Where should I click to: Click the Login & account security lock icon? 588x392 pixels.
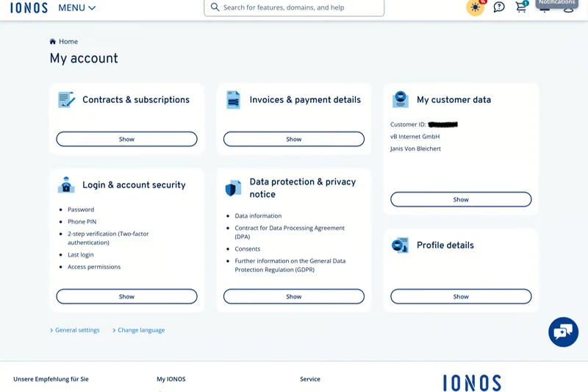click(66, 185)
